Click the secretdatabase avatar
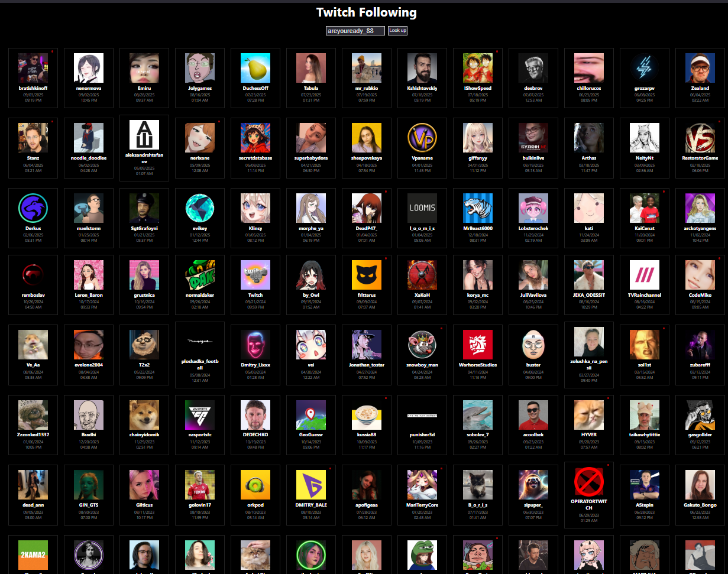 click(x=255, y=138)
